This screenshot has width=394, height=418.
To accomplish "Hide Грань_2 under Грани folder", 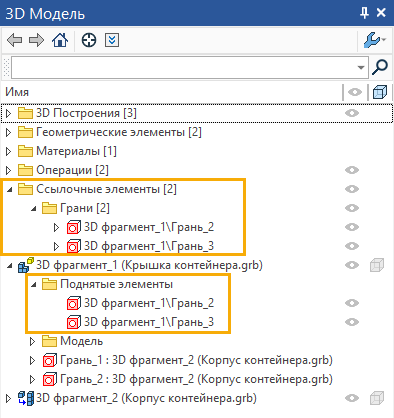I will 352,227.
